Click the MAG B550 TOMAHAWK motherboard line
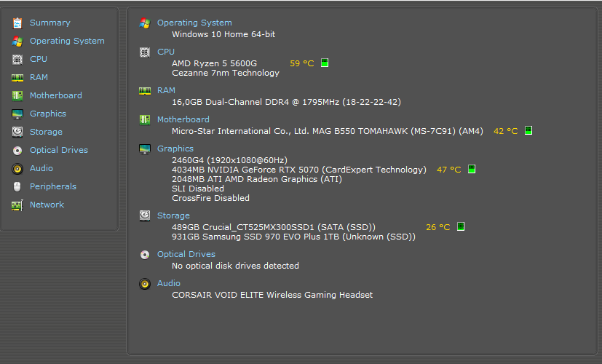Image resolution: width=602 pixels, height=364 pixels. [328, 131]
